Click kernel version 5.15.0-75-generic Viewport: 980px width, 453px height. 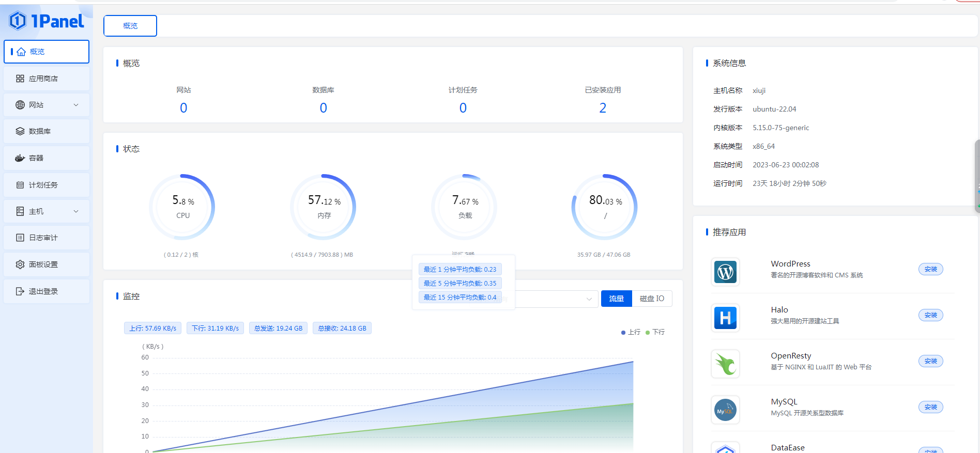pos(780,128)
